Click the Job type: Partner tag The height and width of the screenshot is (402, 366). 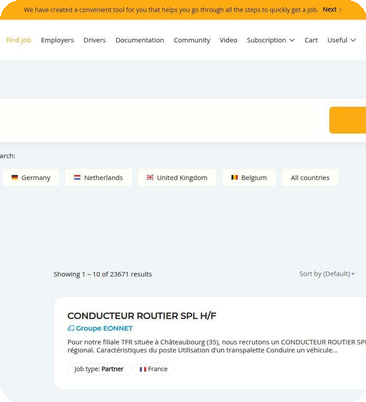coord(99,369)
